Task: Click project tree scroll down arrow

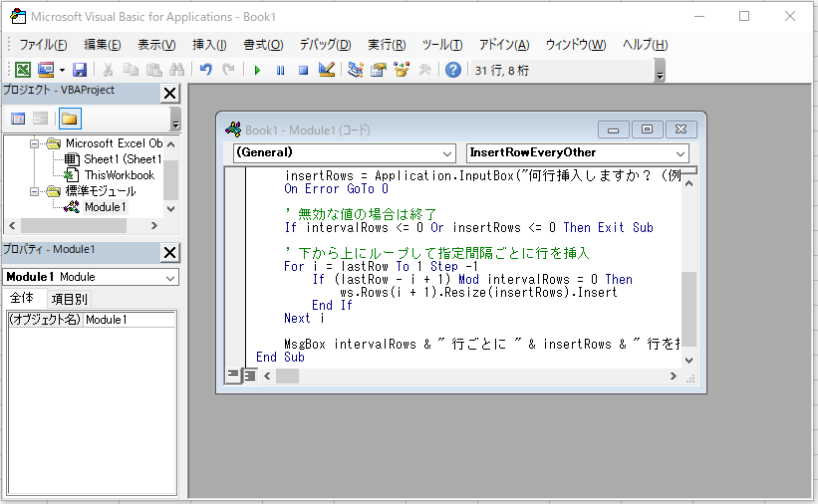Action: click(x=171, y=209)
